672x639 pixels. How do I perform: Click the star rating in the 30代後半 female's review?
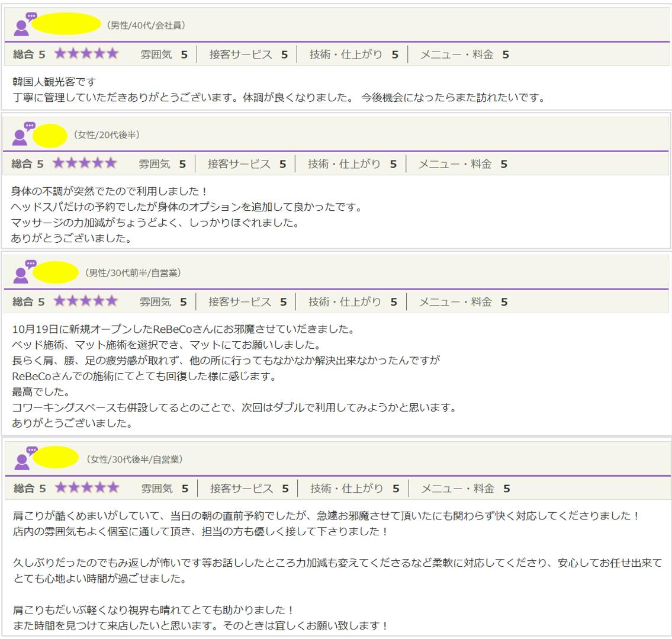(87, 488)
